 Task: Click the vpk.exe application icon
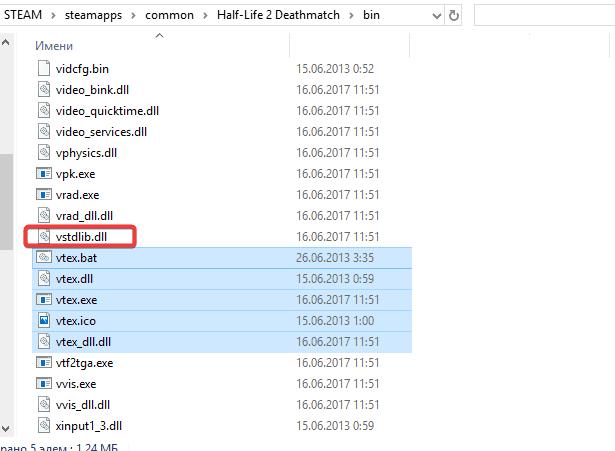pyautogui.click(x=44, y=174)
